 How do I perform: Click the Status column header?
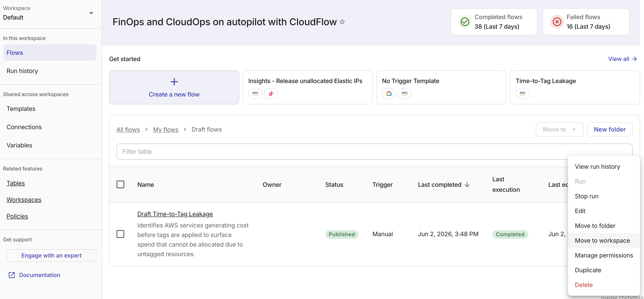click(334, 185)
